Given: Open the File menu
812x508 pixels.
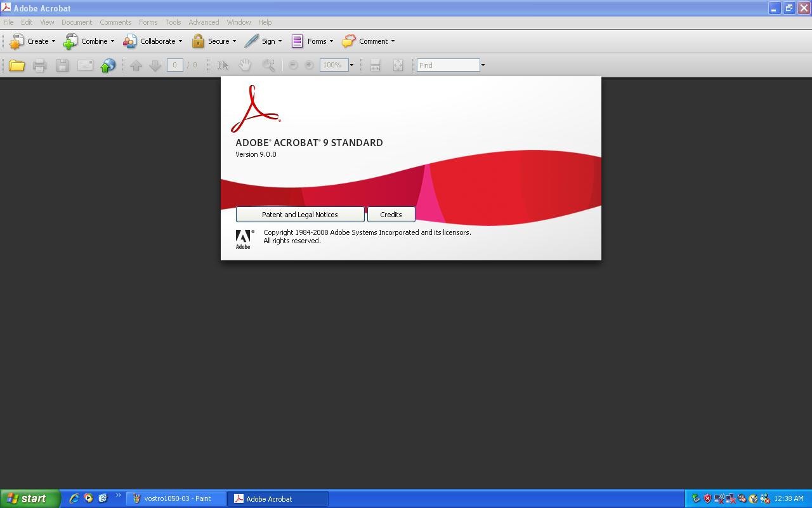Looking at the screenshot, I should [8, 22].
